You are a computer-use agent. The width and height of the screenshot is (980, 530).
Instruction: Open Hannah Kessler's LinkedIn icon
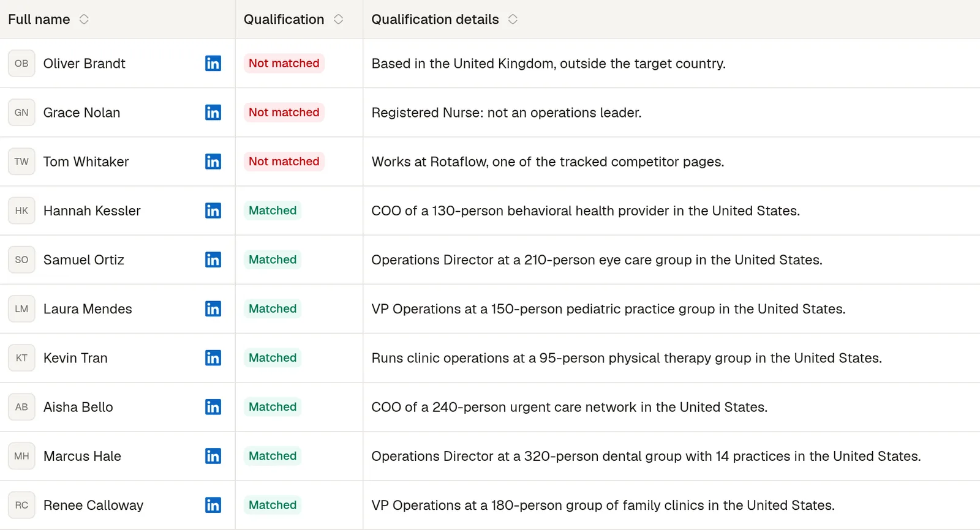[213, 211]
